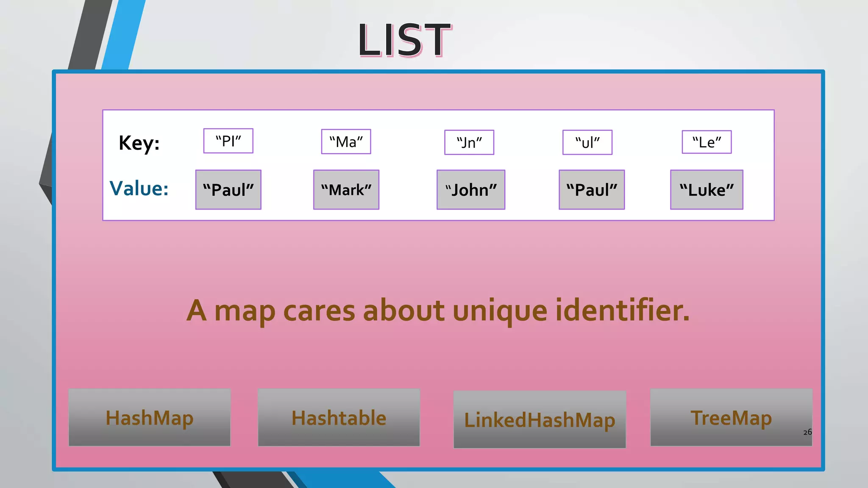Viewport: 868px width, 488px height.
Task: Click the "Le" key box
Action: tap(706, 142)
